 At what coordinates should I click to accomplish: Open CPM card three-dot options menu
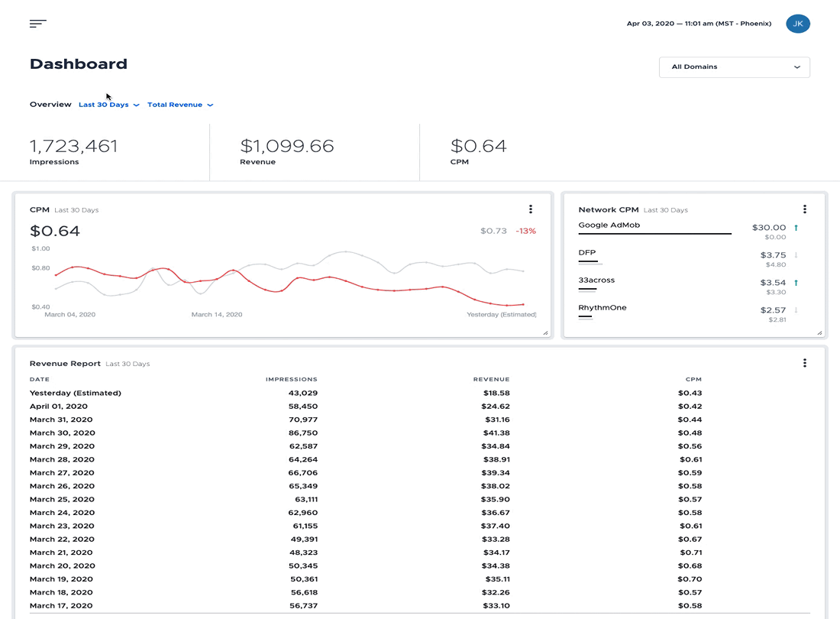pos(531,209)
